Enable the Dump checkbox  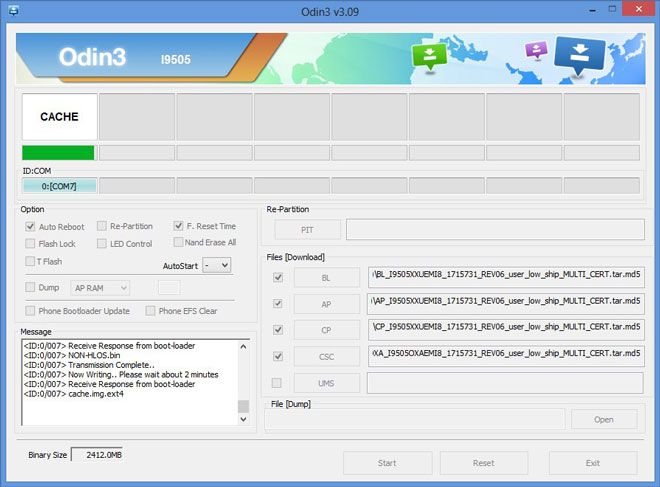30,287
